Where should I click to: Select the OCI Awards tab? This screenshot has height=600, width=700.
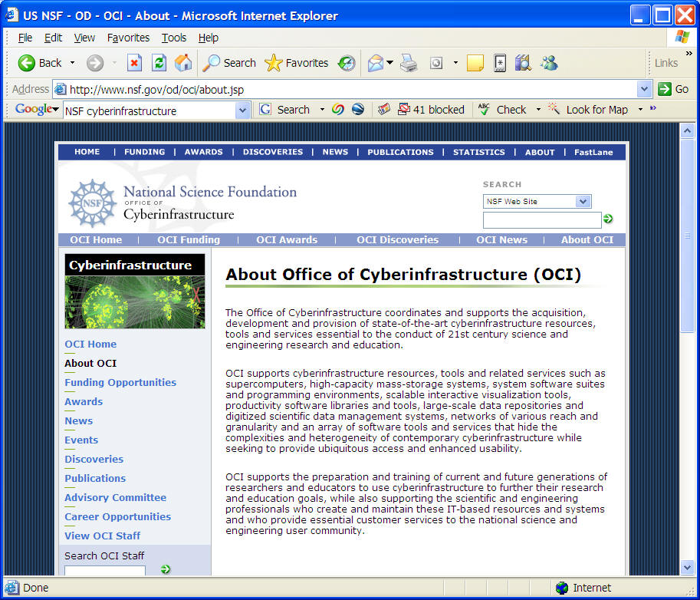[x=287, y=240]
